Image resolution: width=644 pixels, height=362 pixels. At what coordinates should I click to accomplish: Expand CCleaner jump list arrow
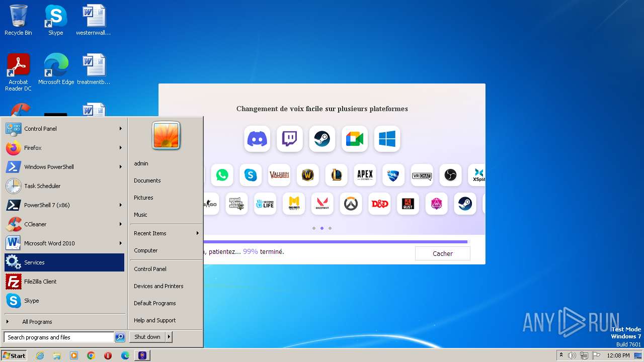121,224
